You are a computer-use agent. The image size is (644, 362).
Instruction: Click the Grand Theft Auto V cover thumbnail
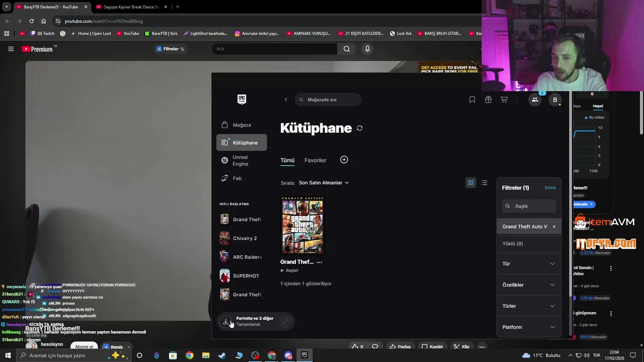pos(302,225)
